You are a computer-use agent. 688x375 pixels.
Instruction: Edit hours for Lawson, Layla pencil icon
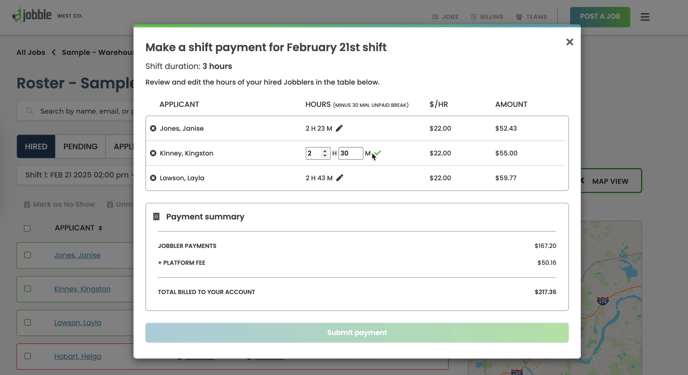point(339,178)
